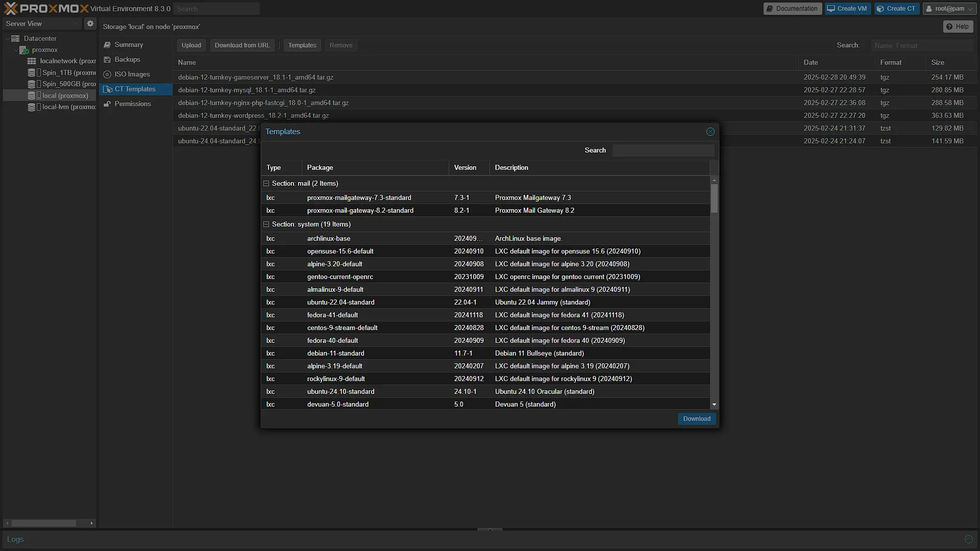Image resolution: width=980 pixels, height=551 pixels.
Task: Click Create VM button
Action: click(847, 9)
